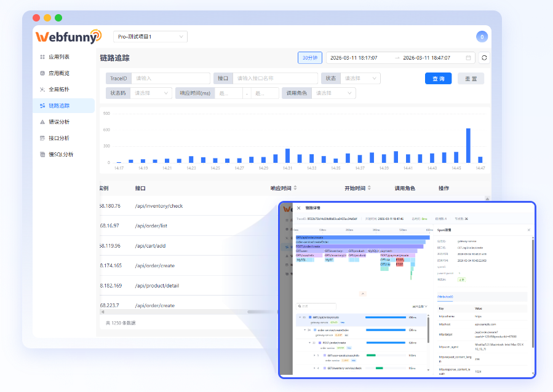The height and width of the screenshot is (392, 553).
Task: Click the 30分钟 time range button
Action: [x=310, y=58]
